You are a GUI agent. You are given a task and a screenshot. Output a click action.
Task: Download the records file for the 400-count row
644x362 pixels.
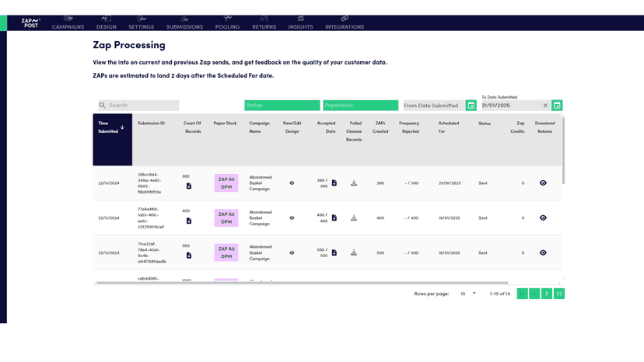point(189,221)
